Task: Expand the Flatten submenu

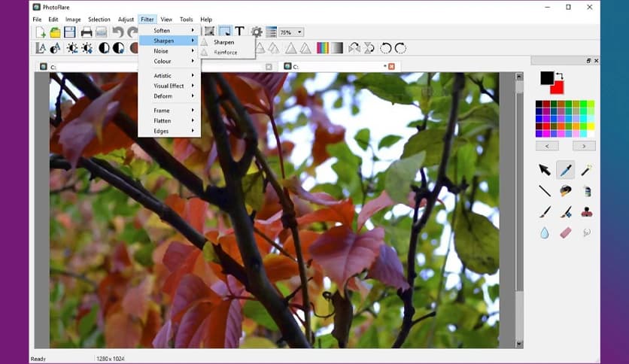Action: 169,120
